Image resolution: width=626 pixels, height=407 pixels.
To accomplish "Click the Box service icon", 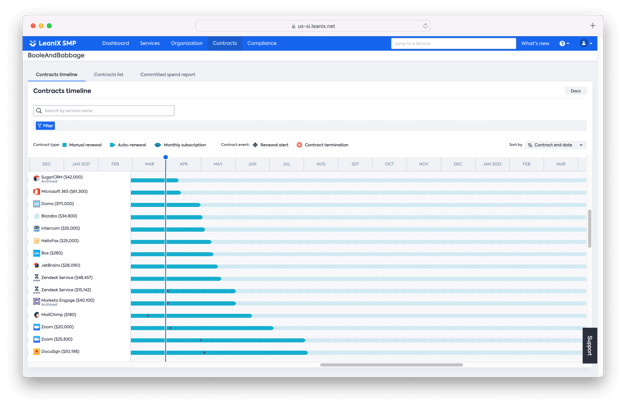I will click(x=36, y=253).
